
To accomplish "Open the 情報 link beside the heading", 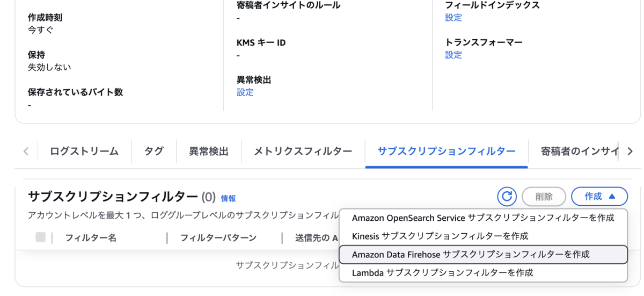I will click(x=228, y=198).
